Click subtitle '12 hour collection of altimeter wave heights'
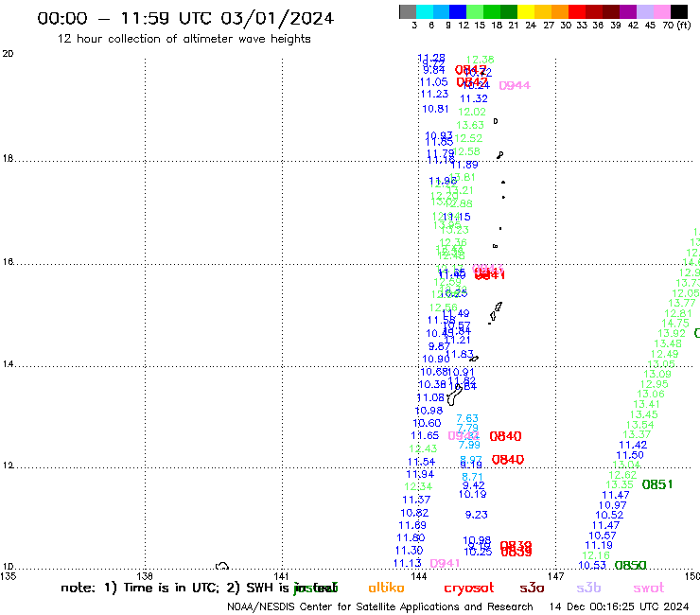Viewport: 700px width, 615px height. [x=184, y=39]
